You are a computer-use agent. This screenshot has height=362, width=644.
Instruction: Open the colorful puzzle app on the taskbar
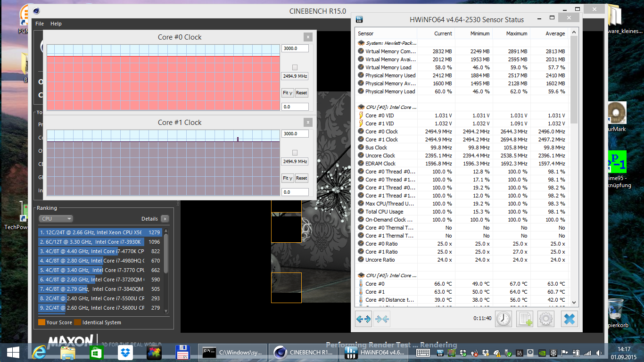click(154, 353)
